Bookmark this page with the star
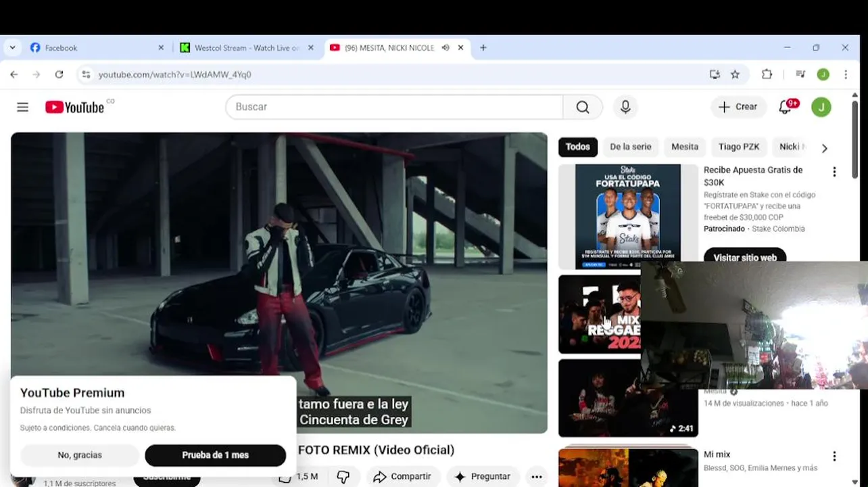868x487 pixels. [x=735, y=74]
